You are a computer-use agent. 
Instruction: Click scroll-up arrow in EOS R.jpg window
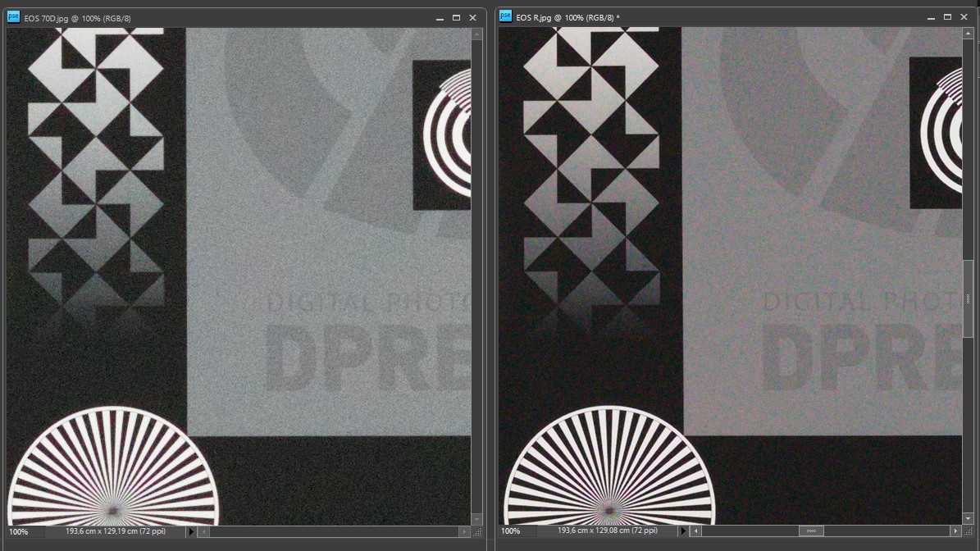pos(969,34)
